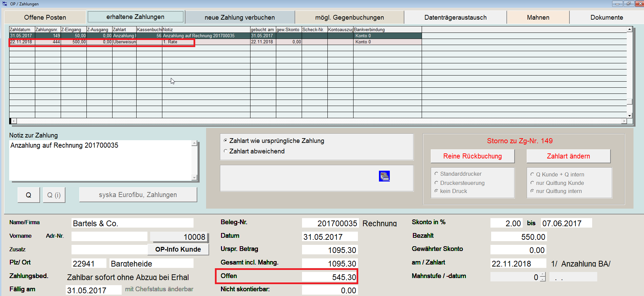Viewport: 644px width, 296px height.
Task: Choose Standarddrucker radio option
Action: [x=458, y=174]
